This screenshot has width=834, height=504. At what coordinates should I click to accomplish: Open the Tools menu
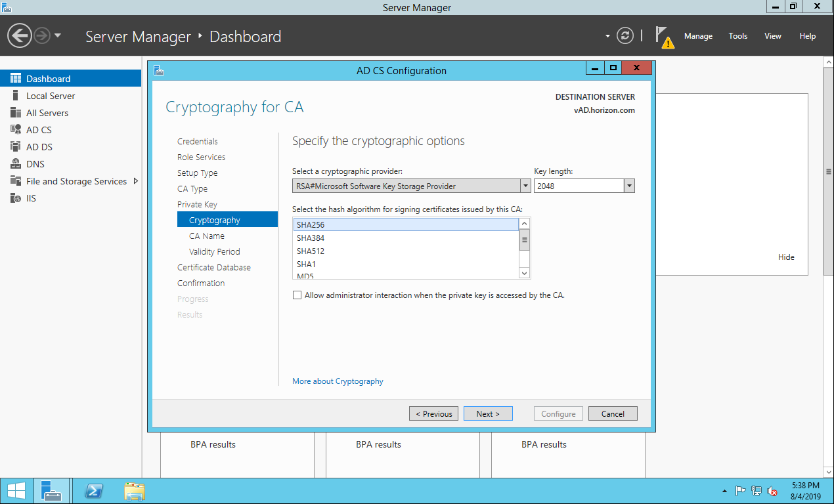737,36
